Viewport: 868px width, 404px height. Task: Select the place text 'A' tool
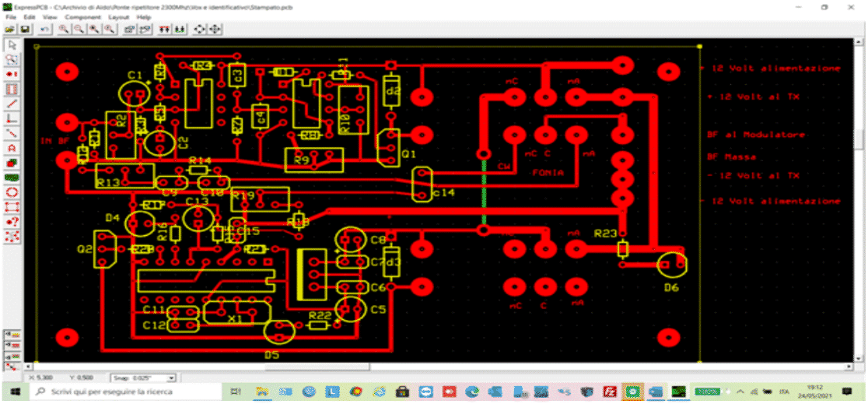(x=12, y=148)
